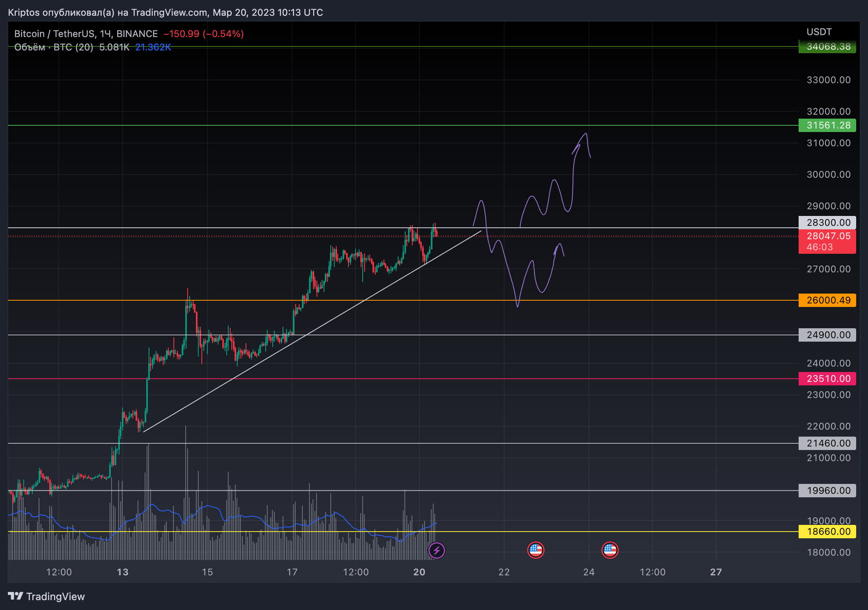Click the 22000.00 price axis value
This screenshot has width=868, height=610.
829,426
